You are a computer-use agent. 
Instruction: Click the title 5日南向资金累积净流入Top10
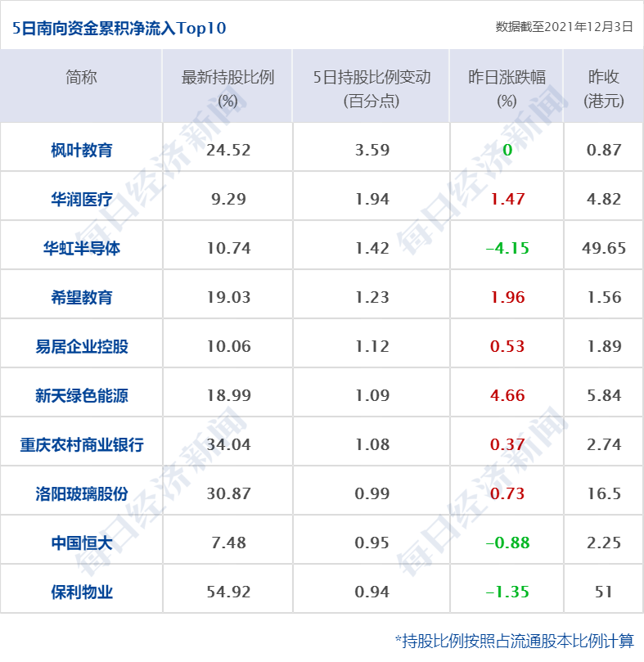[x=119, y=29]
